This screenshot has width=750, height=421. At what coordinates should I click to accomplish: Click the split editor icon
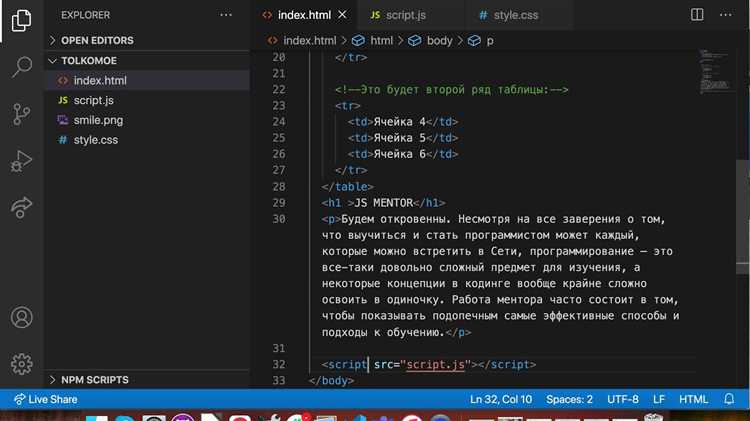click(x=697, y=15)
